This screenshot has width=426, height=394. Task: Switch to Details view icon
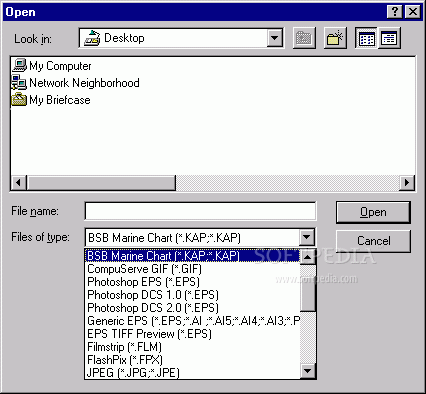point(389,38)
